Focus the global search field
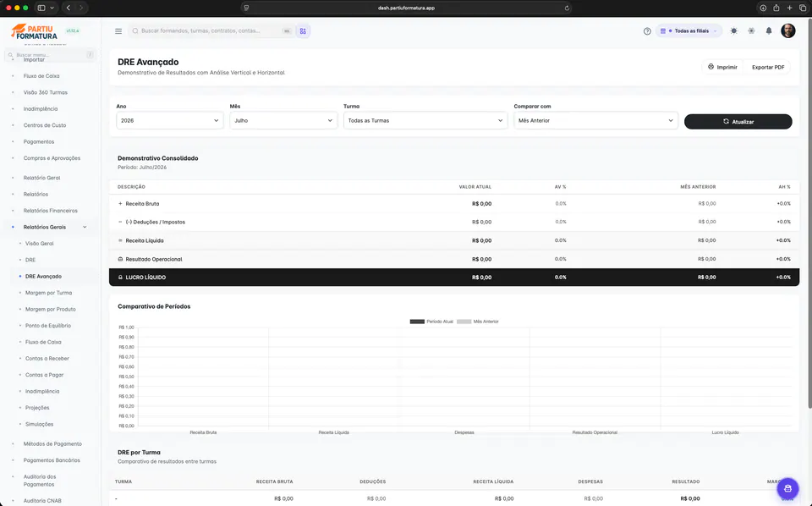812x506 pixels. click(211, 31)
